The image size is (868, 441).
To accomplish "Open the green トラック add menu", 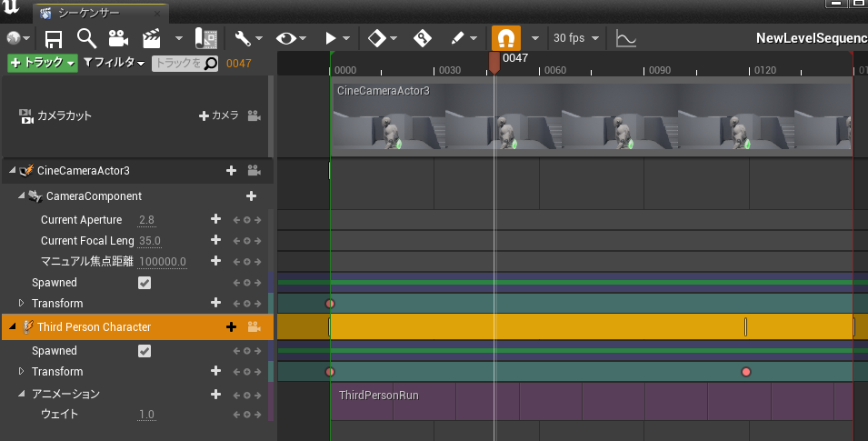I will click(43, 63).
